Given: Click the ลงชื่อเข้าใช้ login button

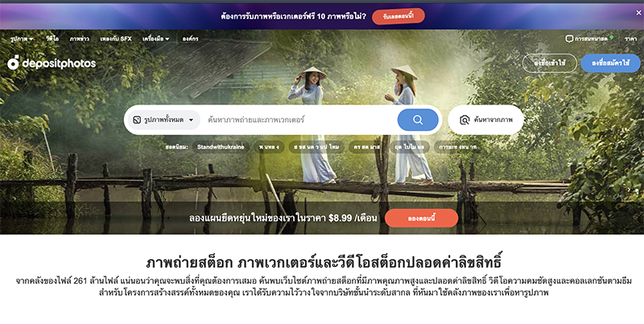Looking at the screenshot, I should tap(550, 64).
